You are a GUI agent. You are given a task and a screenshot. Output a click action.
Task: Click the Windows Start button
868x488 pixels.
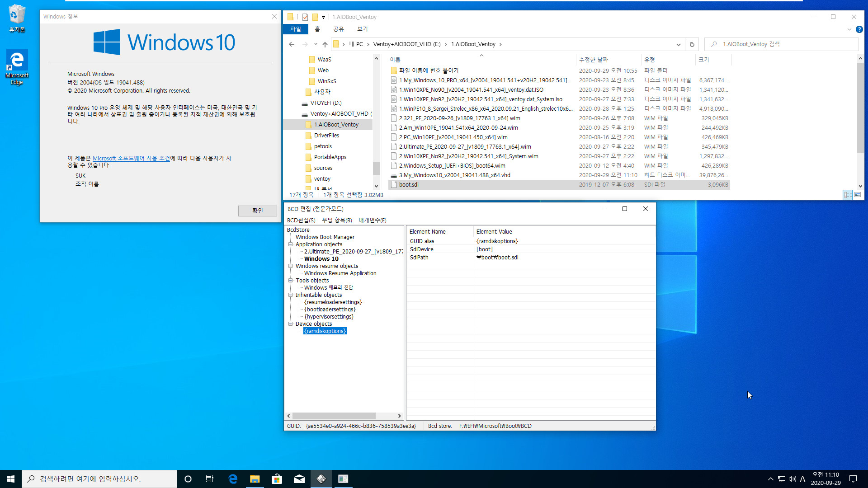click(x=11, y=479)
